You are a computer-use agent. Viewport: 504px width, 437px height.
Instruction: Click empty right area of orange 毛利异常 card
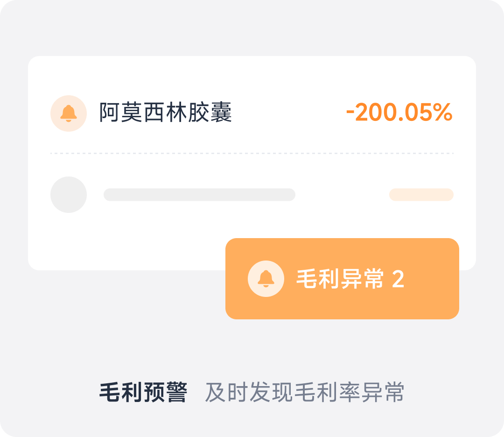coord(434,279)
